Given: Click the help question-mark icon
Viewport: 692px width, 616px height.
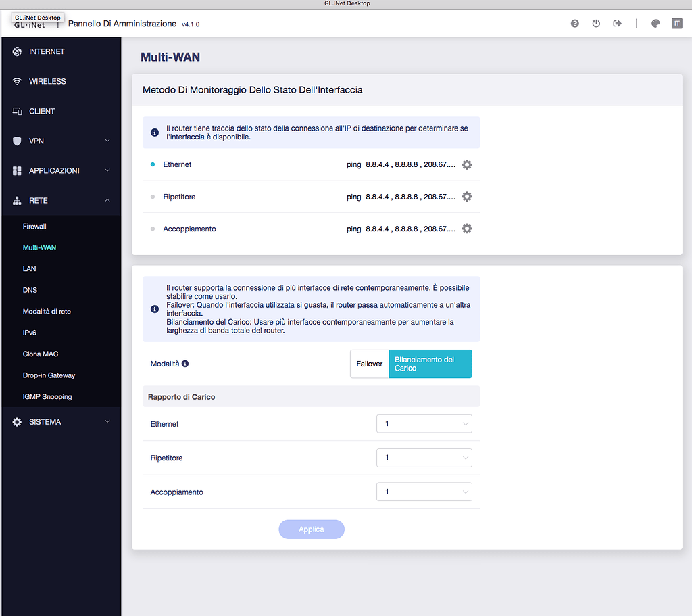Looking at the screenshot, I should coord(574,23).
